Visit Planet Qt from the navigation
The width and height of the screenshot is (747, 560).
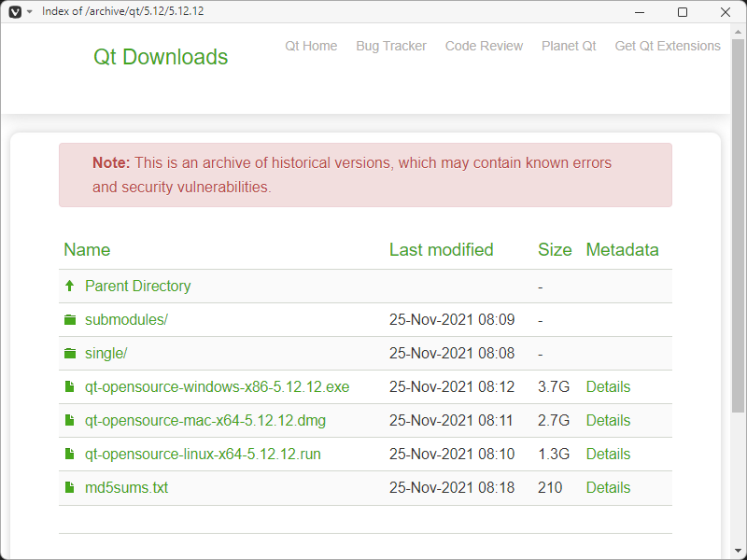[569, 46]
